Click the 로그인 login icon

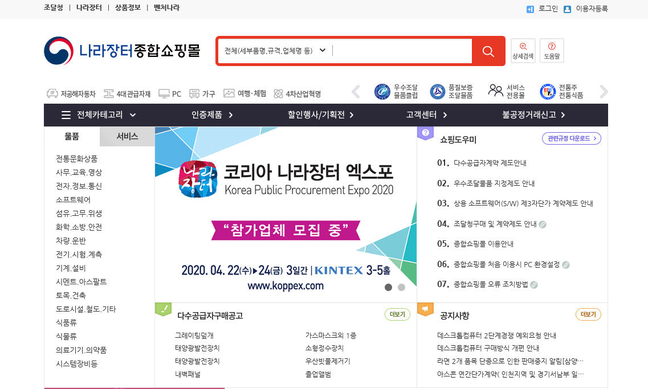click(530, 9)
